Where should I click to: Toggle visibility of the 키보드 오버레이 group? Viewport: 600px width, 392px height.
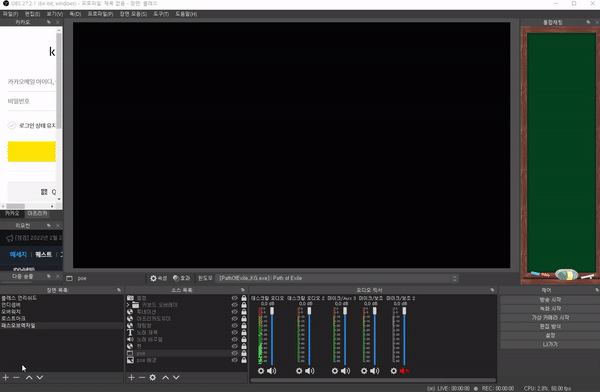coord(235,305)
